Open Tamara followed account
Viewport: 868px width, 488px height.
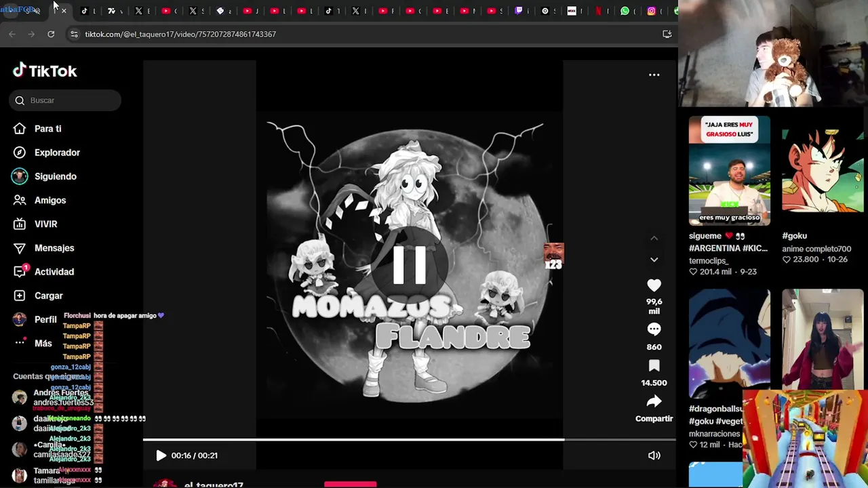(47, 475)
